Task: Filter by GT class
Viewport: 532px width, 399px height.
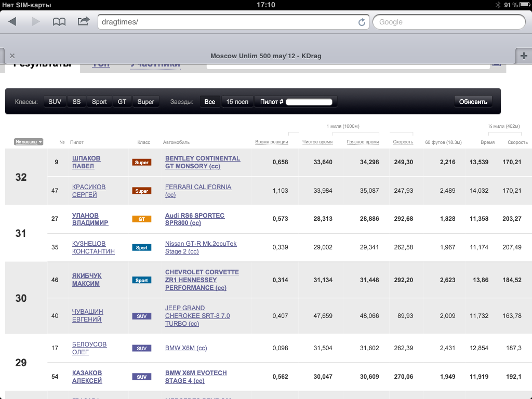Action: point(122,102)
